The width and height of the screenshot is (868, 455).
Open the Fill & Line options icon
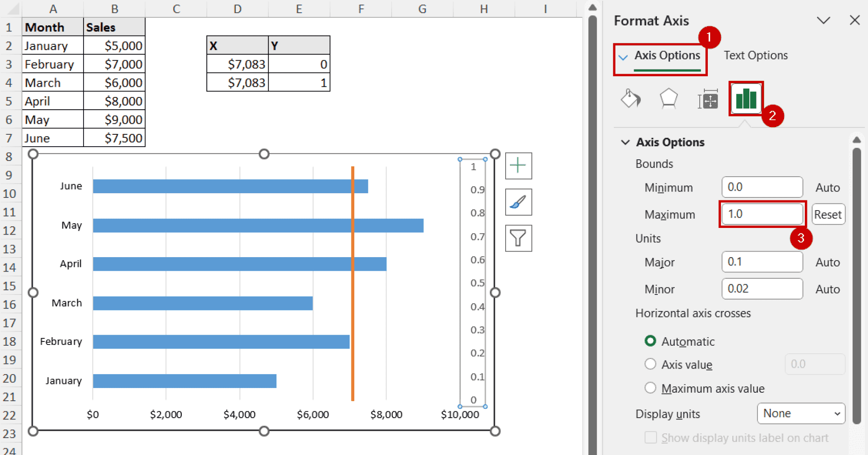pos(630,99)
